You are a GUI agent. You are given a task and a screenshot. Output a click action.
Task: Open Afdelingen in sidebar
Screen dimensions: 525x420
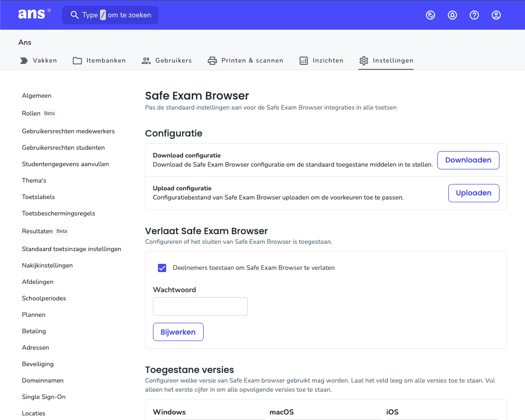[x=38, y=282]
